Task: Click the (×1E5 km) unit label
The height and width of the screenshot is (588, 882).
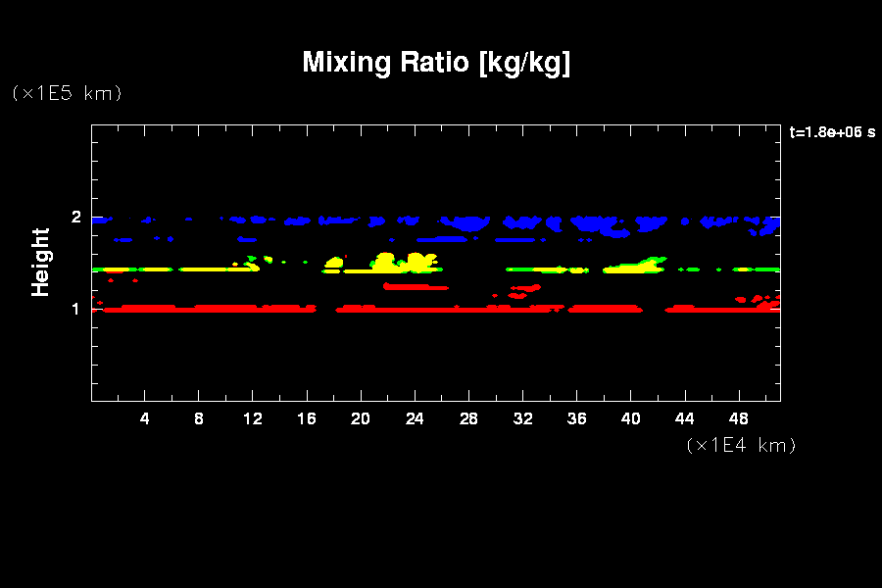Action: 67,94
